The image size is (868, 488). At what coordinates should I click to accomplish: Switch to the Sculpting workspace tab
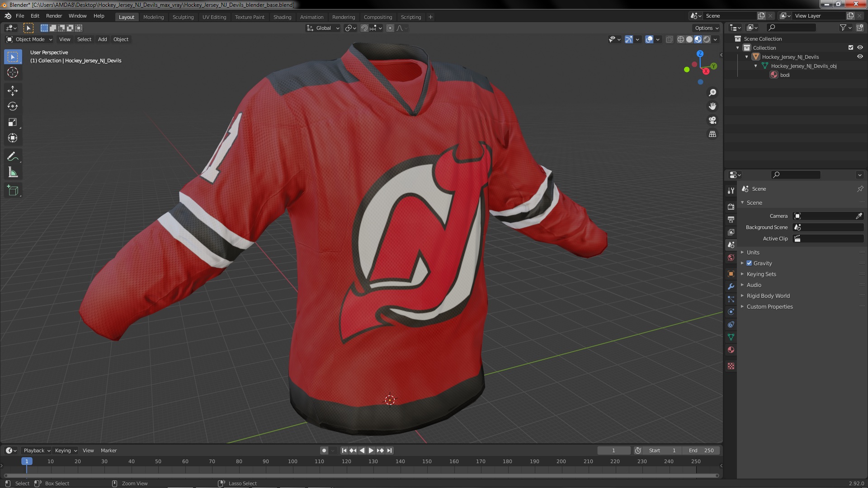pos(183,17)
